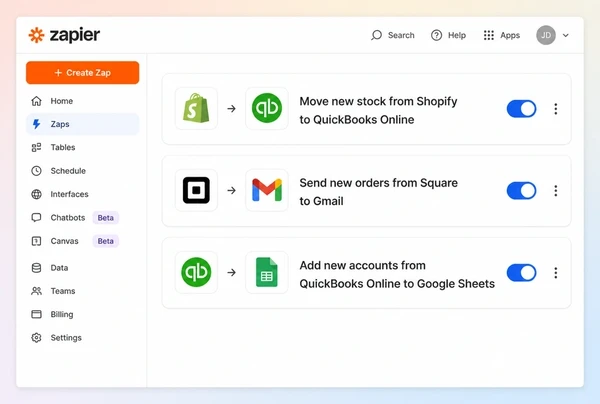This screenshot has width=600, height=404.
Task: Click the Teams people icon
Action: [36, 291]
